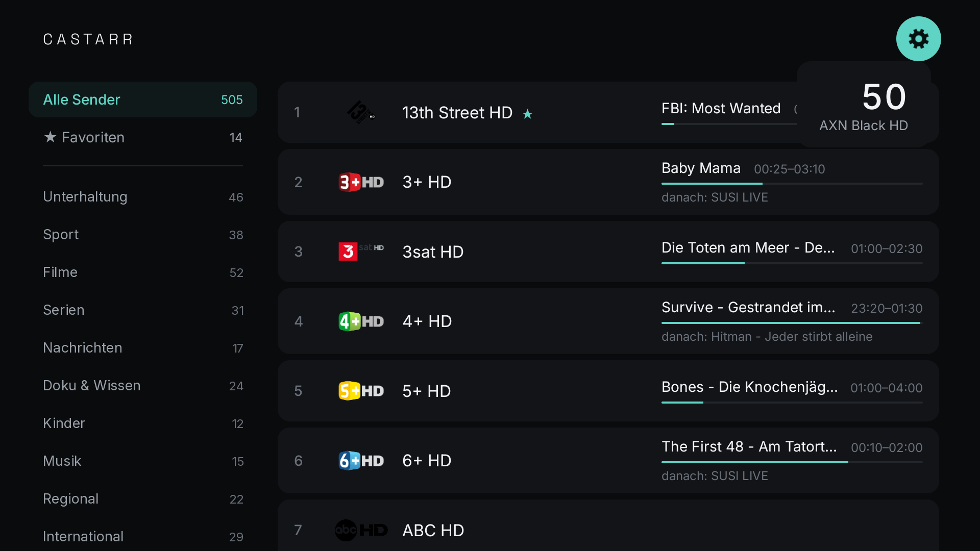The width and height of the screenshot is (980, 551).
Task: Click the Baby Mama program progress bar
Action: coord(792,184)
